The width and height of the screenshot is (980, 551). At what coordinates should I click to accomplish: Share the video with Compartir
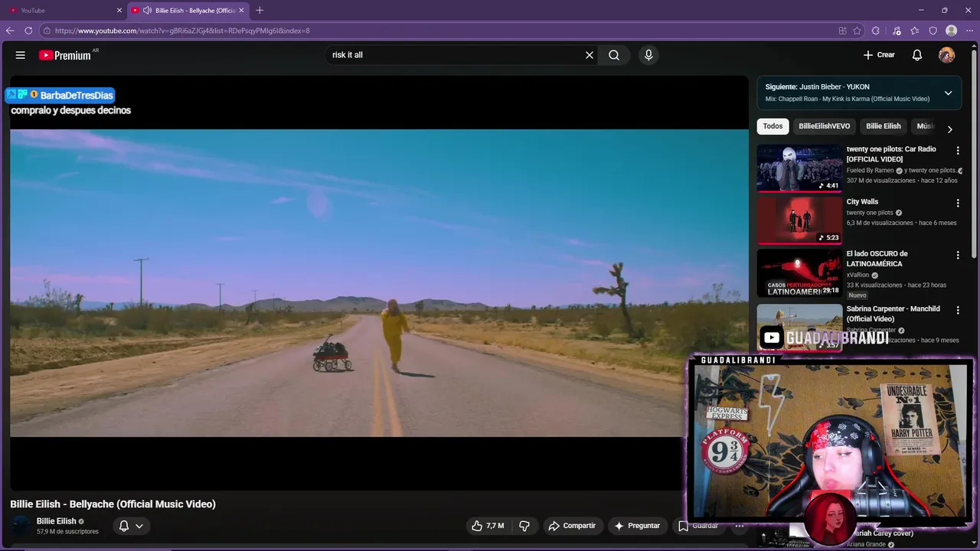(572, 526)
